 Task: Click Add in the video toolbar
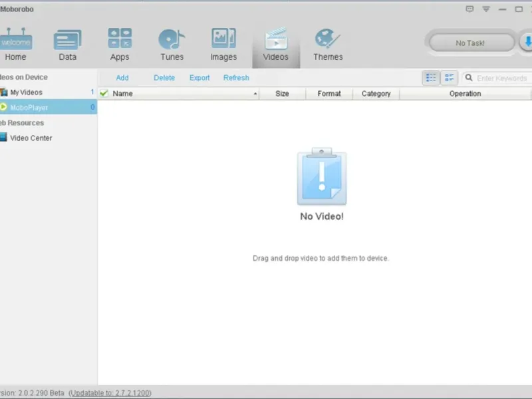pyautogui.click(x=122, y=78)
